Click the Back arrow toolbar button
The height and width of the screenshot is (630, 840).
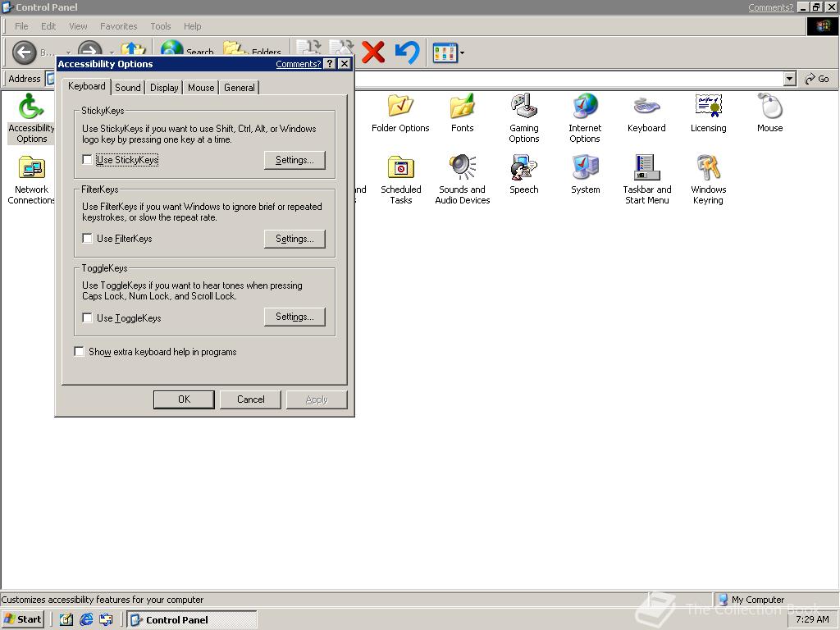pos(24,52)
